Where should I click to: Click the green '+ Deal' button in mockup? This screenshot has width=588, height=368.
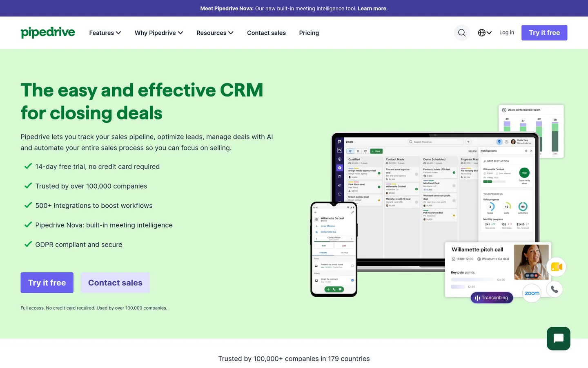coord(376,151)
